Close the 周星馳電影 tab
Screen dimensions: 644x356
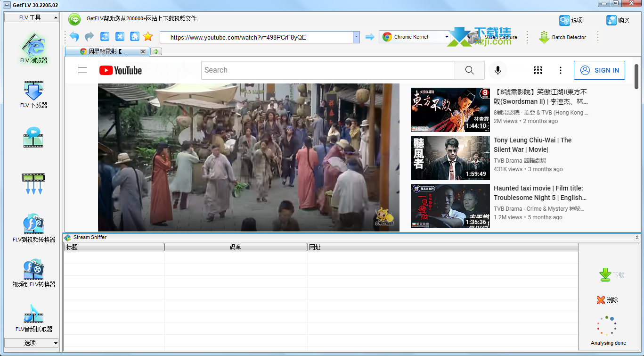point(143,51)
